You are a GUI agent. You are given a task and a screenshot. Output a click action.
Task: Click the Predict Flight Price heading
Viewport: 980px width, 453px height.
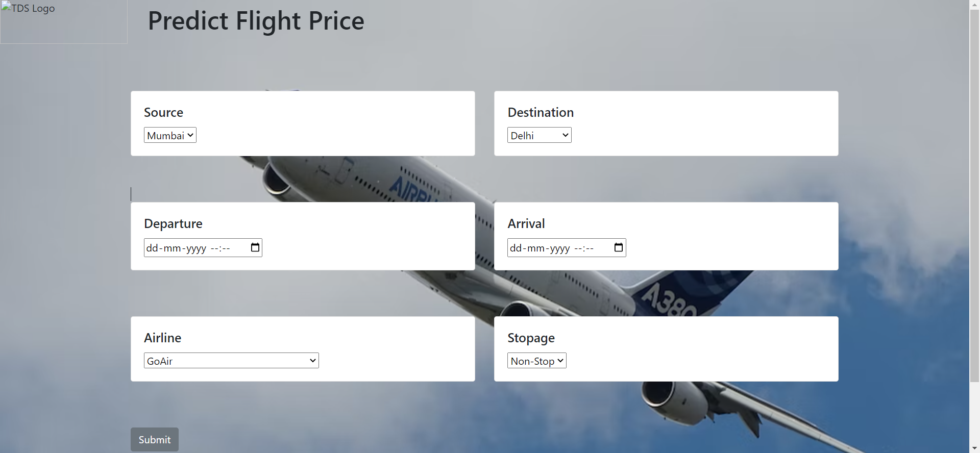256,21
